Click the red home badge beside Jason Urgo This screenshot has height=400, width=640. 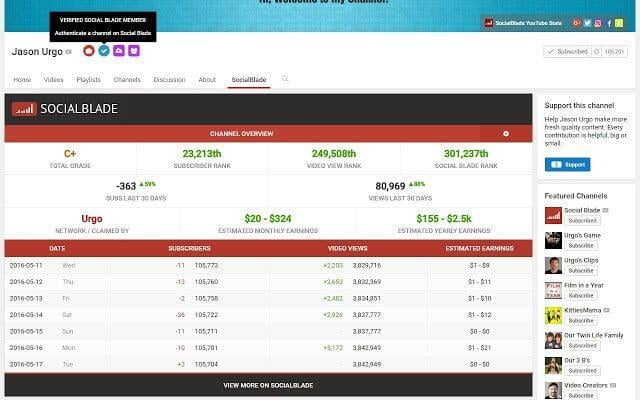point(89,51)
